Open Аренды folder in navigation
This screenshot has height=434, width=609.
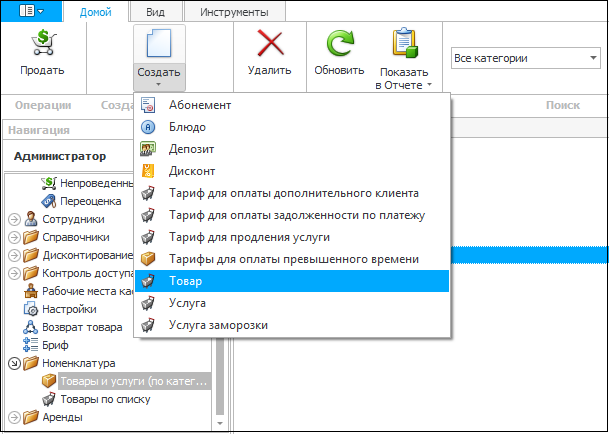click(x=62, y=418)
